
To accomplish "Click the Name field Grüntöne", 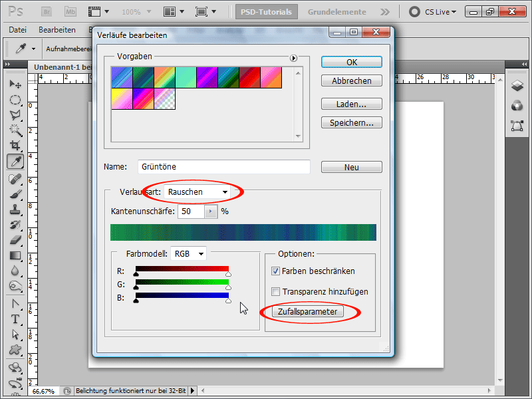I will (x=224, y=167).
